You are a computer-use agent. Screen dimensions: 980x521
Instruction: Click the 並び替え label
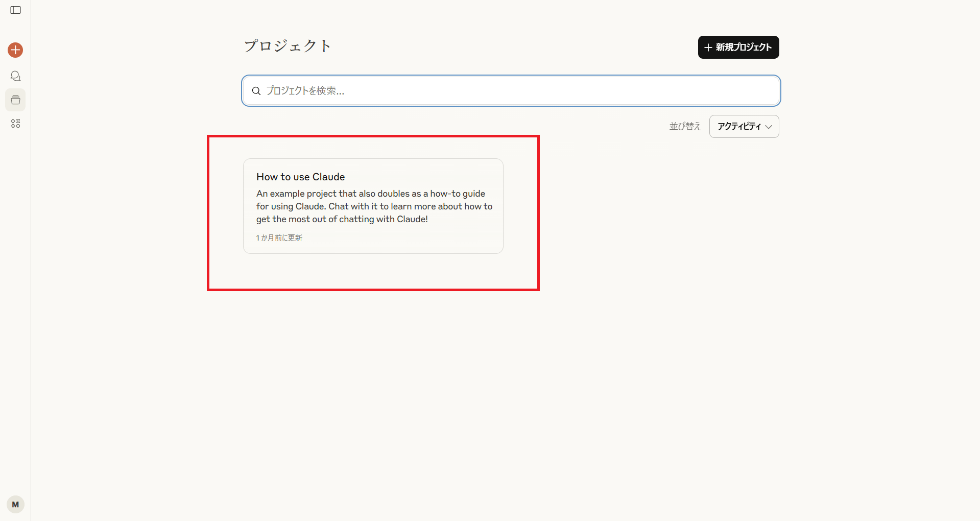click(685, 127)
